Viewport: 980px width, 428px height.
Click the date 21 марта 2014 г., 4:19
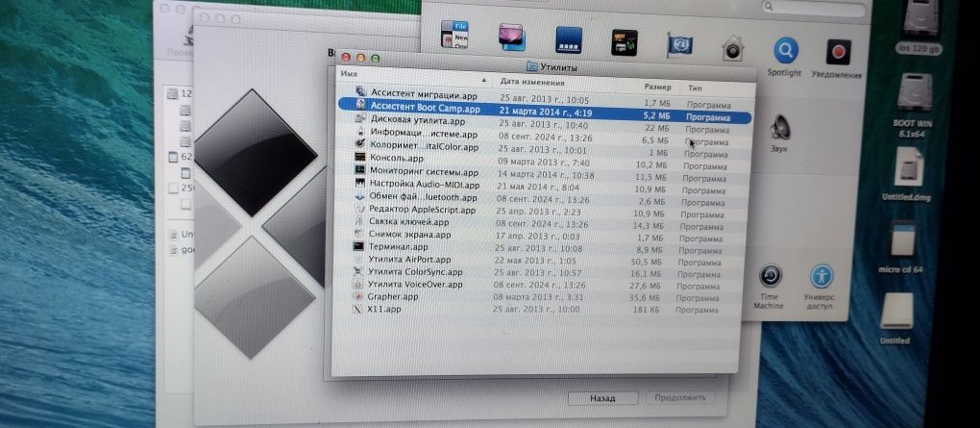(x=545, y=113)
